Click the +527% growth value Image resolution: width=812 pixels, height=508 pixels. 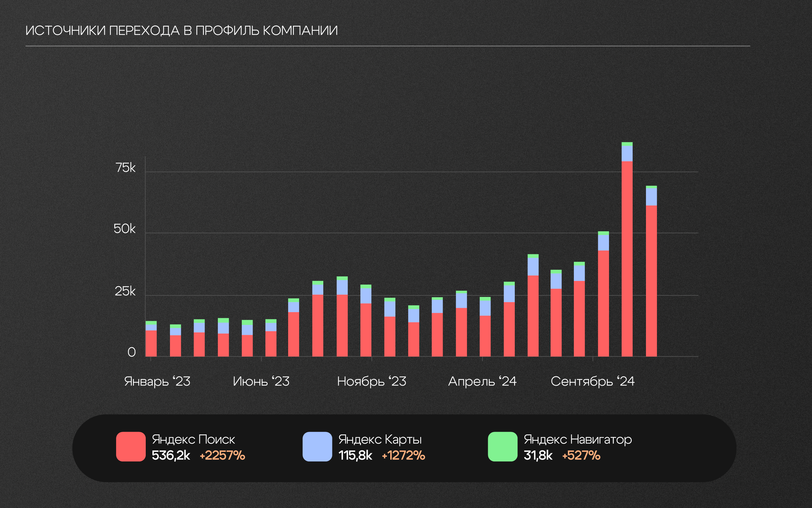(x=581, y=456)
